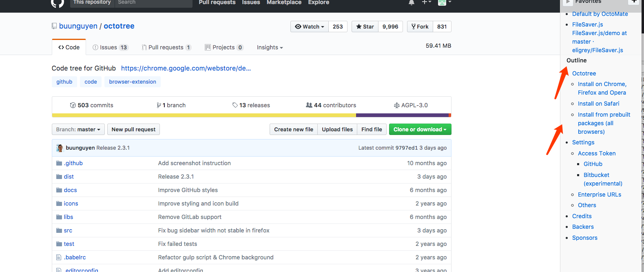
Task: Click the libs folder icon
Action: click(59, 217)
